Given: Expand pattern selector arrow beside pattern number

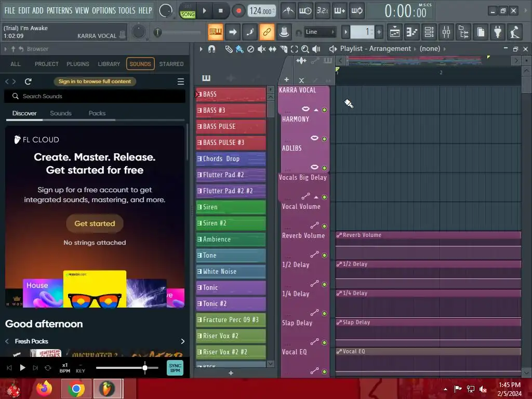Looking at the screenshot, I should (x=345, y=32).
